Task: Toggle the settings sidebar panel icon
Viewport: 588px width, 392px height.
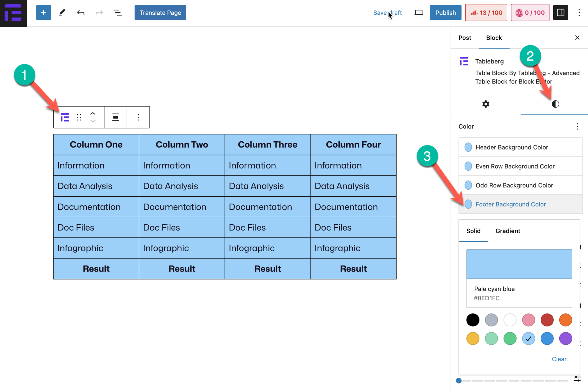Action: [x=560, y=13]
